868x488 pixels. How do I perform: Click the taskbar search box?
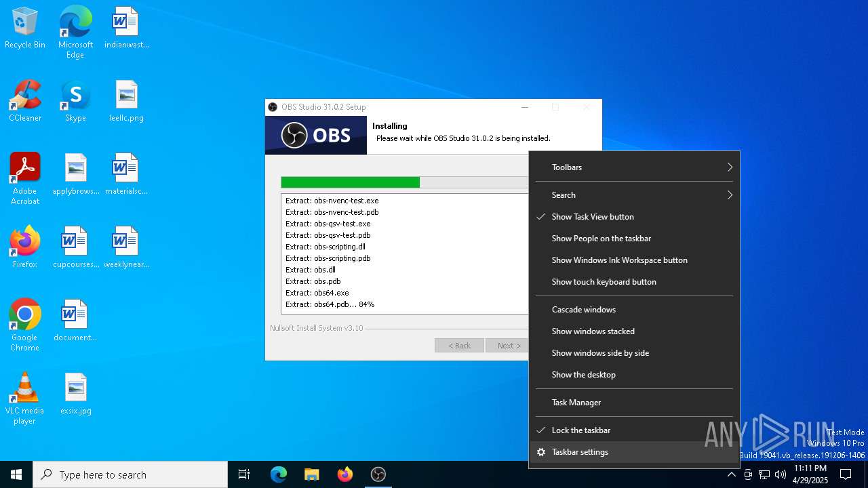130,474
